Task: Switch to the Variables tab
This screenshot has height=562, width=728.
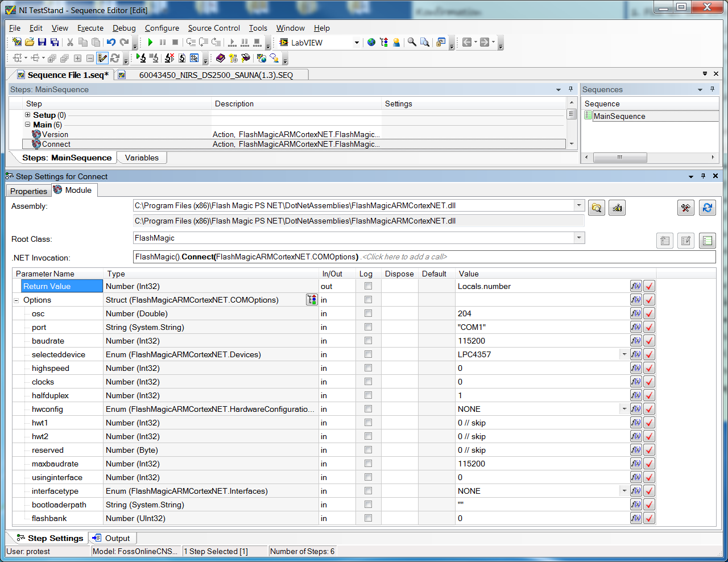Action: 142,158
